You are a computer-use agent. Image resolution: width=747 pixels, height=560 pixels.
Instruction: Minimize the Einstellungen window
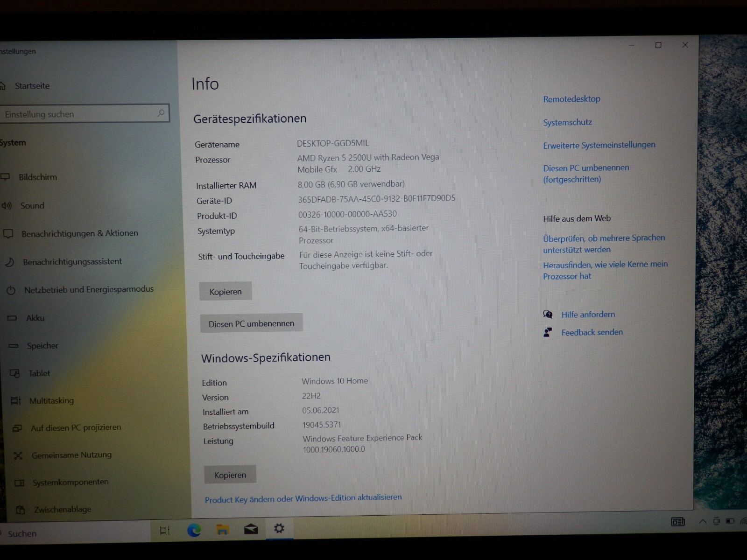coord(631,45)
